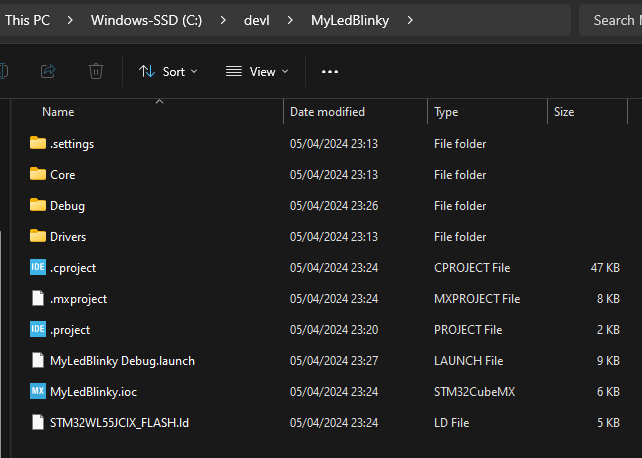Select the .project IDE file icon
642x458 pixels.
click(38, 330)
